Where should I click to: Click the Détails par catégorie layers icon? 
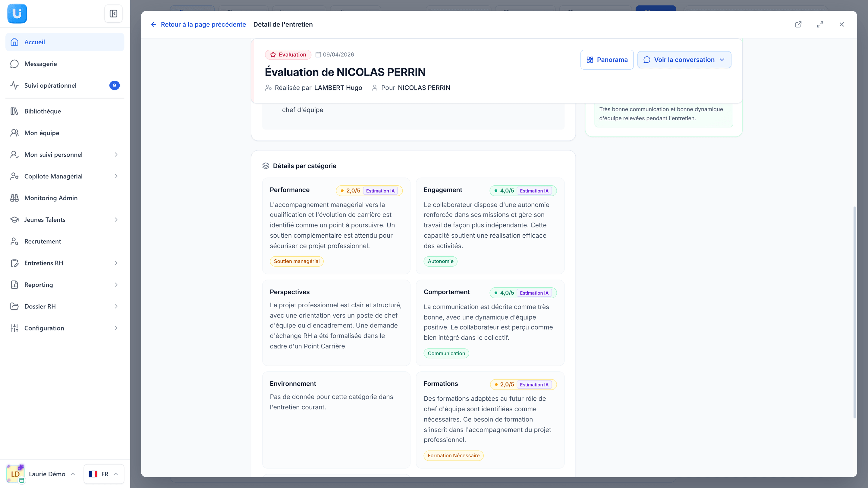tap(266, 166)
